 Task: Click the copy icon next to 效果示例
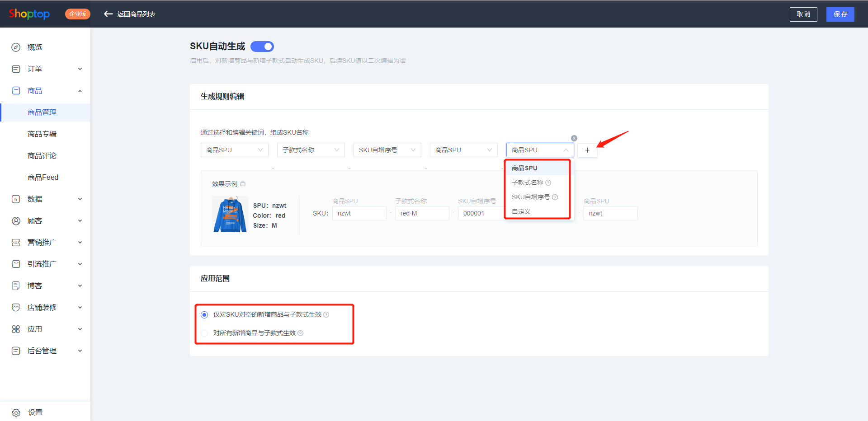[243, 184]
